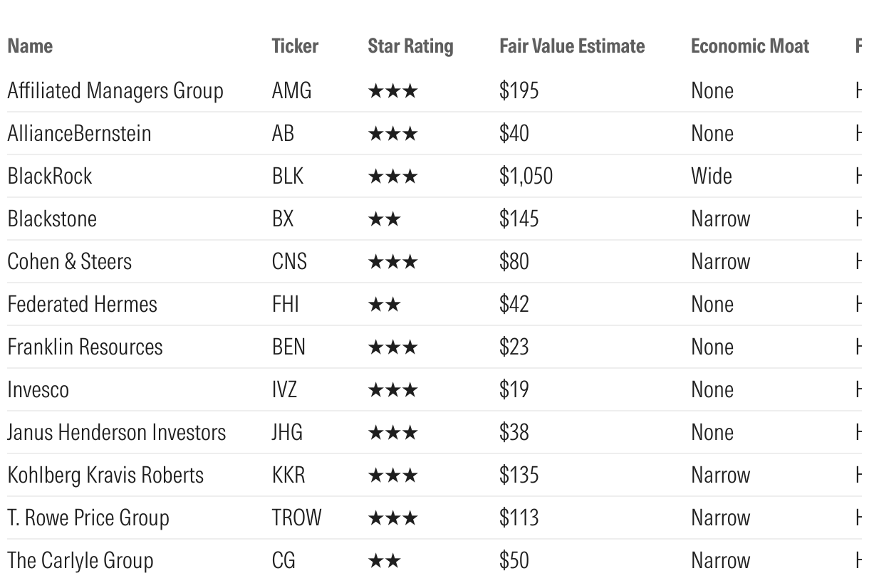Click the Janus Henderson Investors name

point(116,433)
